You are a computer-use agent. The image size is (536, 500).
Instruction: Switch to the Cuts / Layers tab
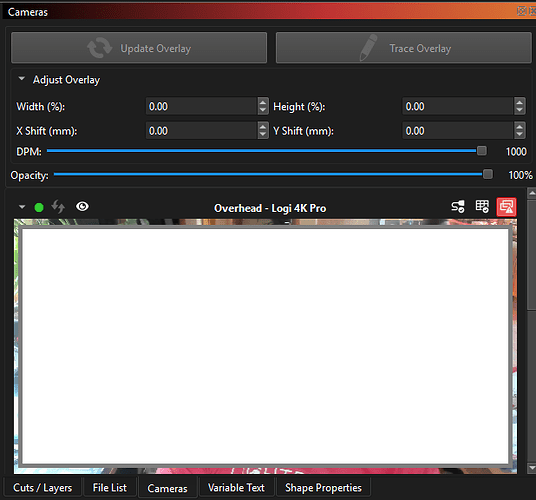coord(42,488)
